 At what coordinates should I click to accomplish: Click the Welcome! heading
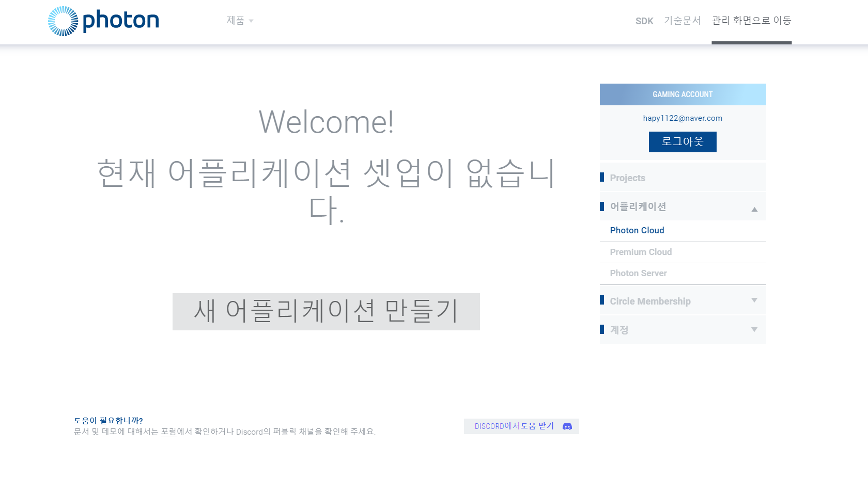326,122
